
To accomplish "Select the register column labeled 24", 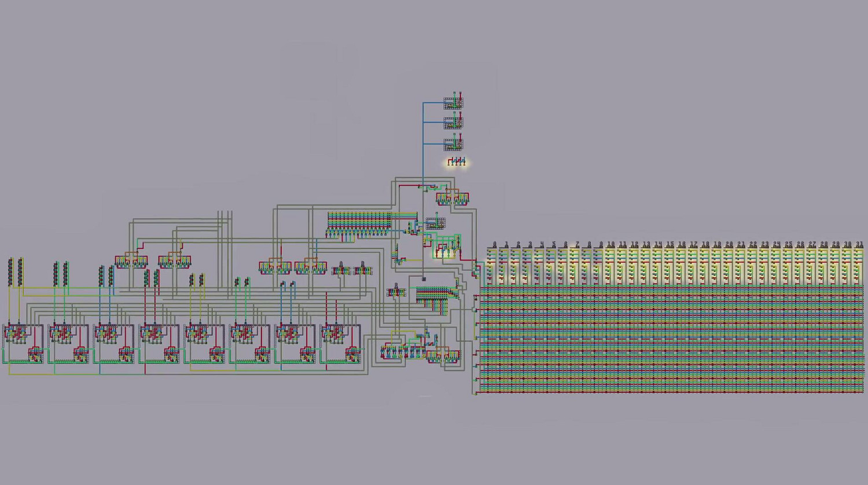I will [776, 264].
